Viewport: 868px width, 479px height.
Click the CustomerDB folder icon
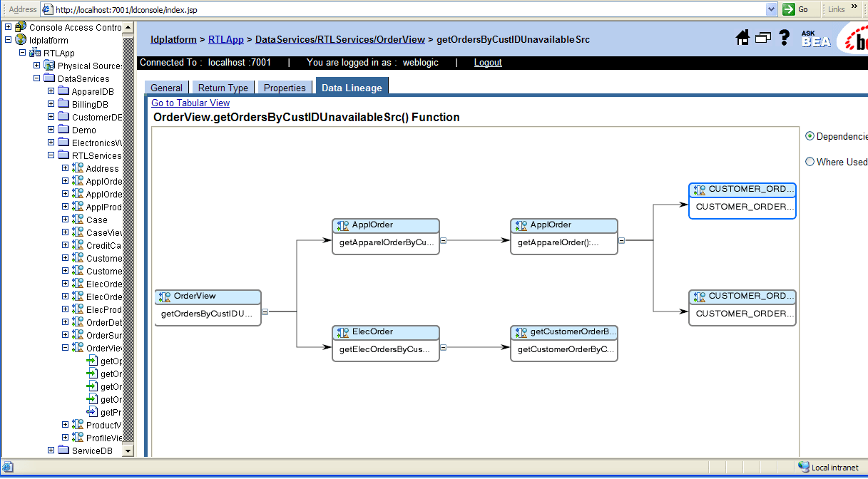[x=63, y=117]
